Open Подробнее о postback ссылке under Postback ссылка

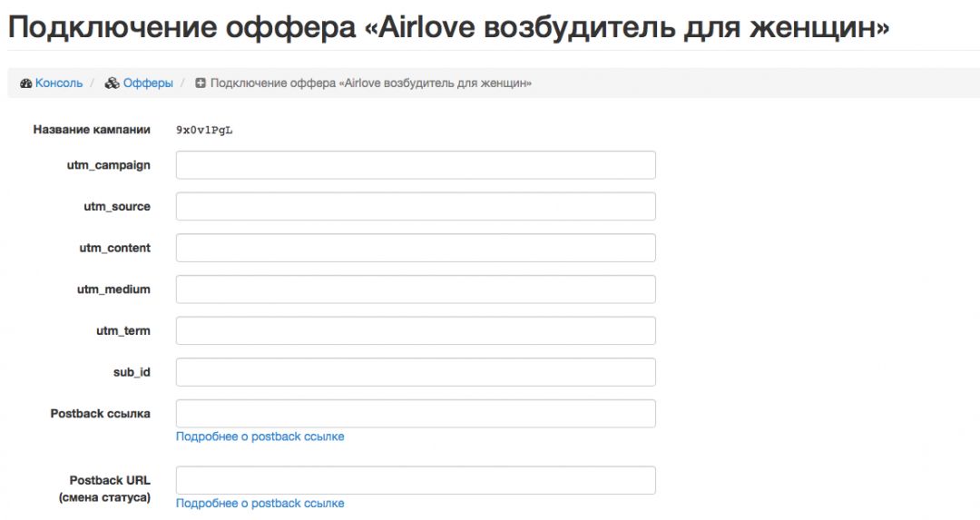tap(260, 437)
